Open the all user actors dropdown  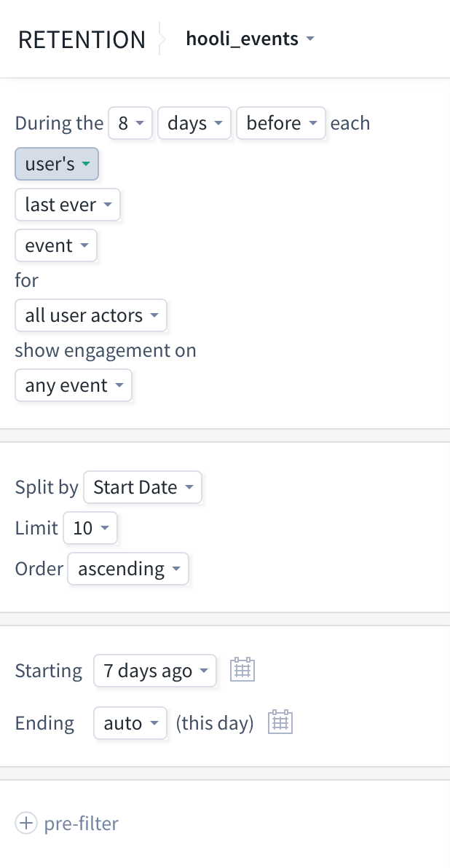tap(91, 315)
